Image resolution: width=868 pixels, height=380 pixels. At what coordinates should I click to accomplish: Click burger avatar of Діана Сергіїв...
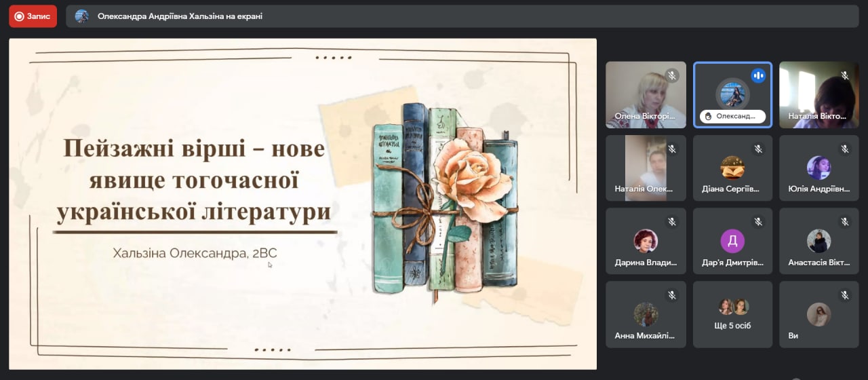click(732, 167)
